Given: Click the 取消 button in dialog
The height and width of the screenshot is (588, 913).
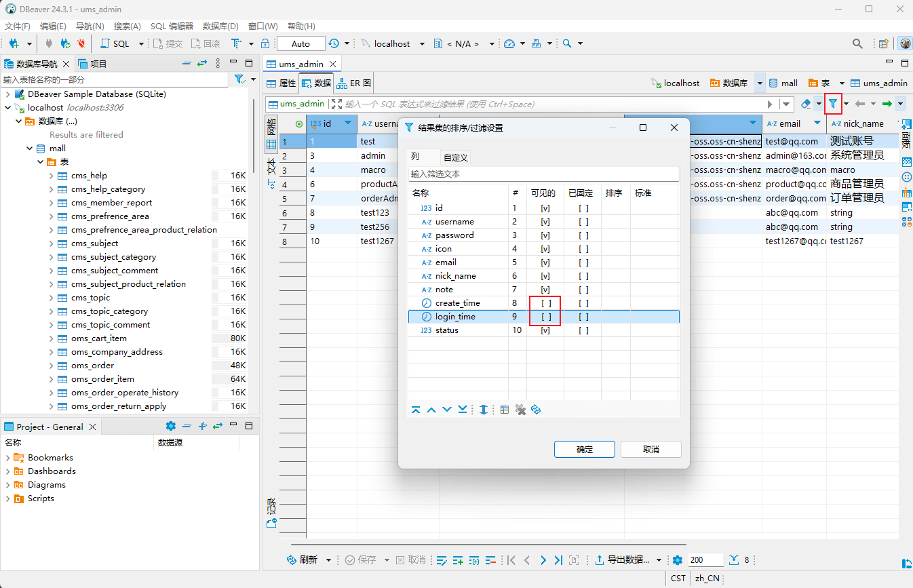Looking at the screenshot, I should 650,449.
